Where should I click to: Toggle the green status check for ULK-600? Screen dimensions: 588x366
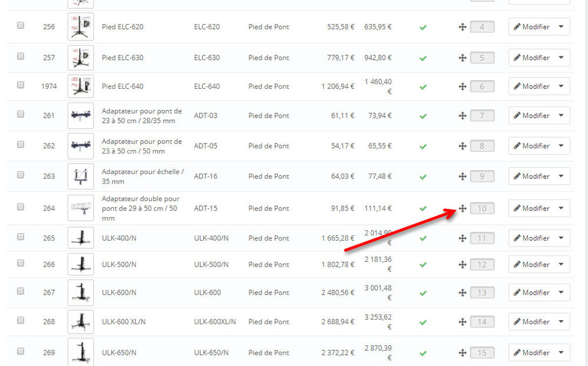pos(423,293)
